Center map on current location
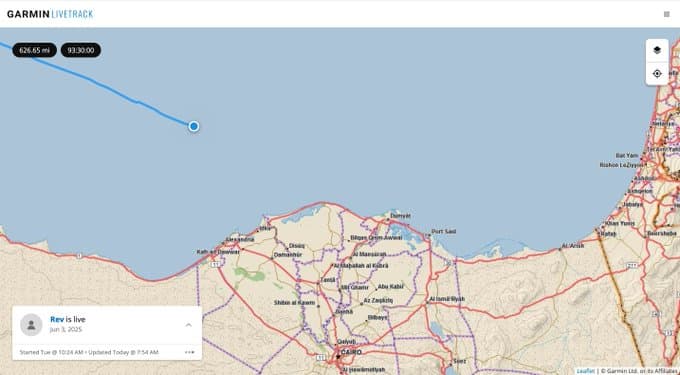Viewport: 680px width, 375px height. click(x=657, y=74)
